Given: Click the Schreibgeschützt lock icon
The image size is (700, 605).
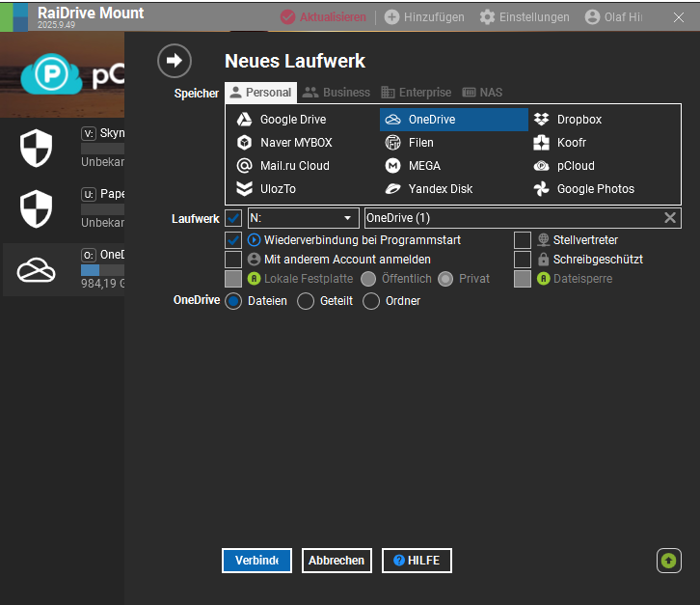Looking at the screenshot, I should click(543, 260).
